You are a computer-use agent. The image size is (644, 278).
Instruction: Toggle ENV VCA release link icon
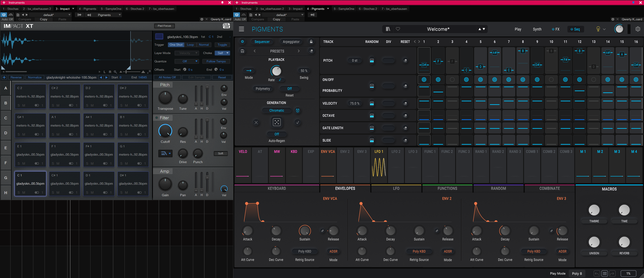(322, 231)
